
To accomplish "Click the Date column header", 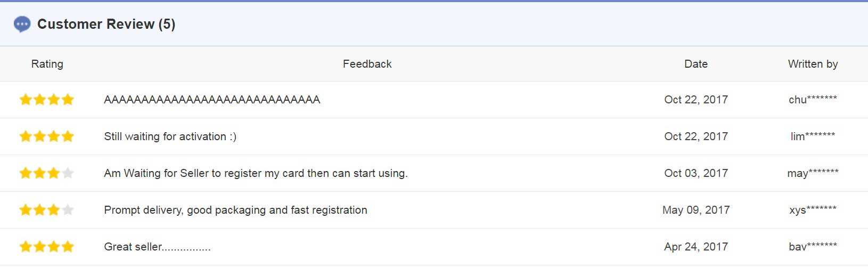I will 696,64.
